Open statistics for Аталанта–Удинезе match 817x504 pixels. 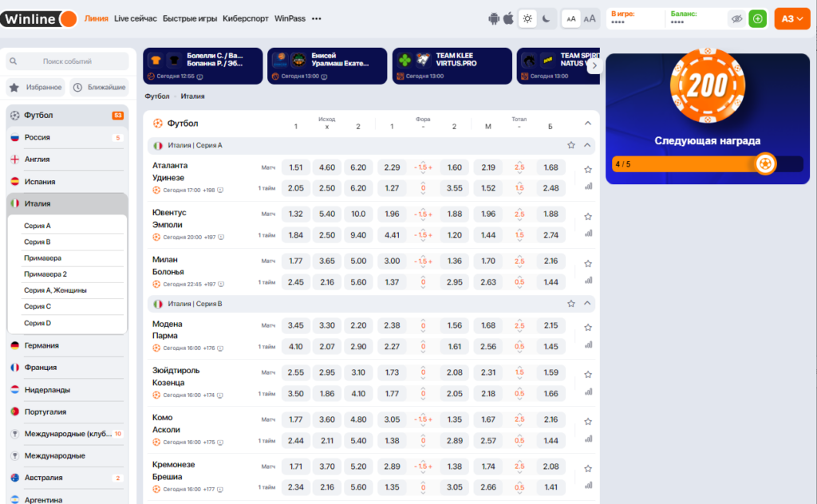pyautogui.click(x=588, y=186)
